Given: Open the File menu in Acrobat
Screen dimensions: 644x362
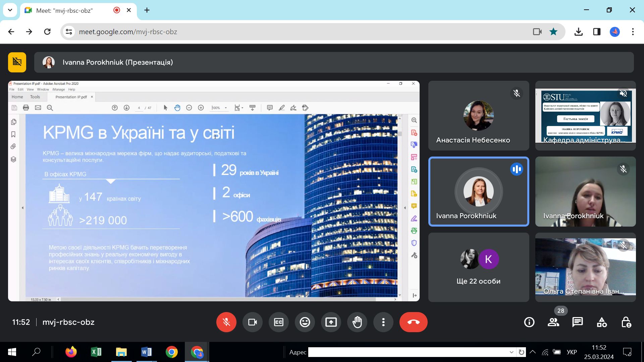Looking at the screenshot, I should pyautogui.click(x=12, y=89).
